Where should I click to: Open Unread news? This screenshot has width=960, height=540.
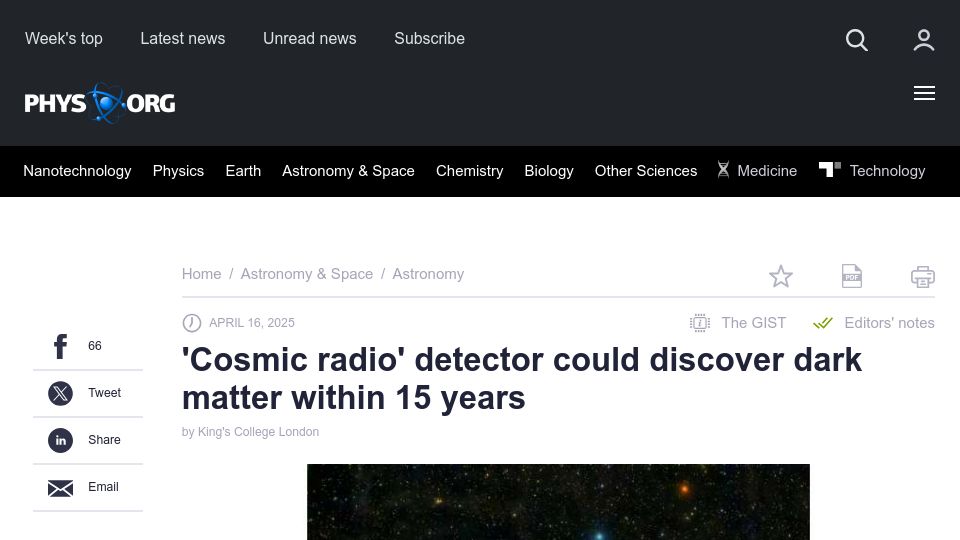(310, 39)
